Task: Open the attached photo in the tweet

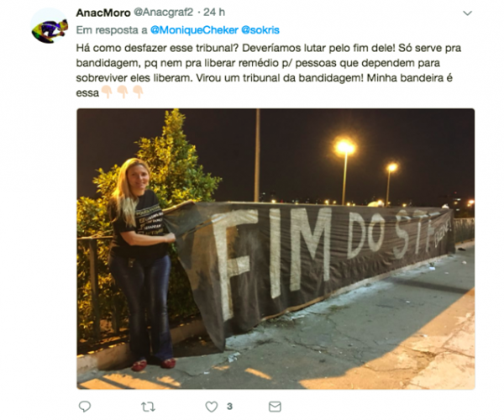Action: 276,249
